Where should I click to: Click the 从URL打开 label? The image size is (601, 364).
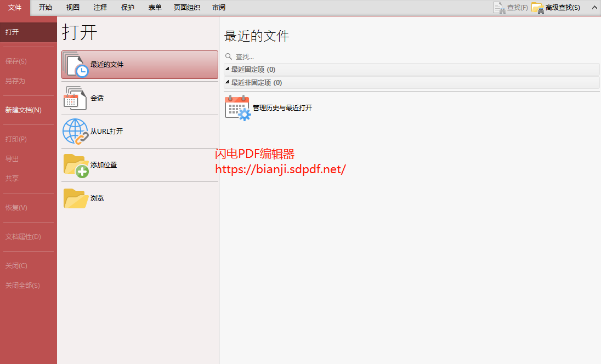[x=106, y=132]
